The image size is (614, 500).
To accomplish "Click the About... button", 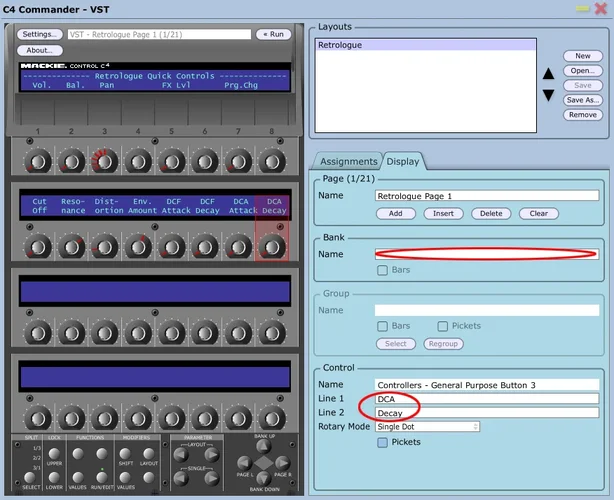I will (40, 50).
